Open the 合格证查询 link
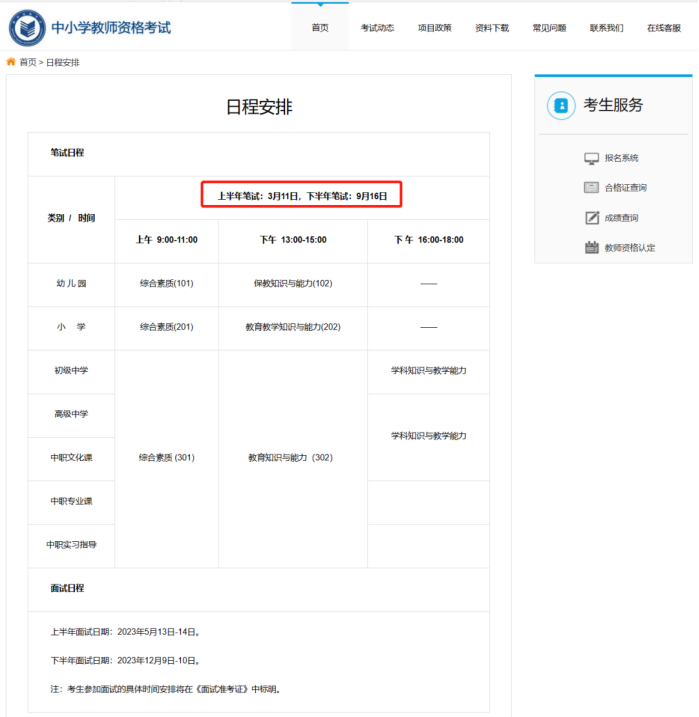Viewport: 699px width, 717px height. 625,188
